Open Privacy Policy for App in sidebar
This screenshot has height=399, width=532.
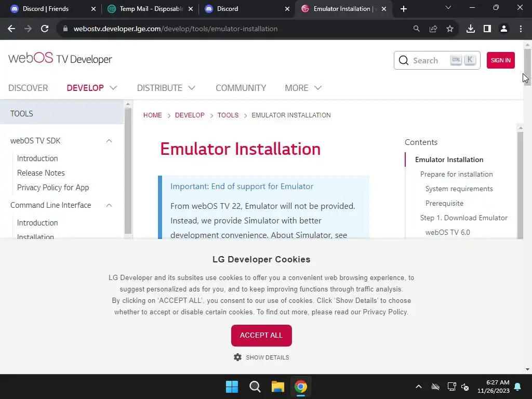(x=53, y=187)
